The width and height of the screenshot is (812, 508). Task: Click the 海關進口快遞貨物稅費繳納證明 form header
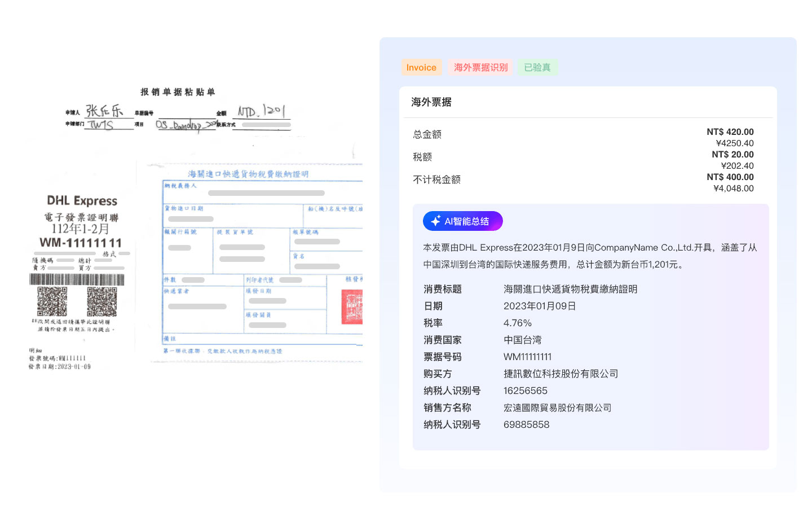248,174
